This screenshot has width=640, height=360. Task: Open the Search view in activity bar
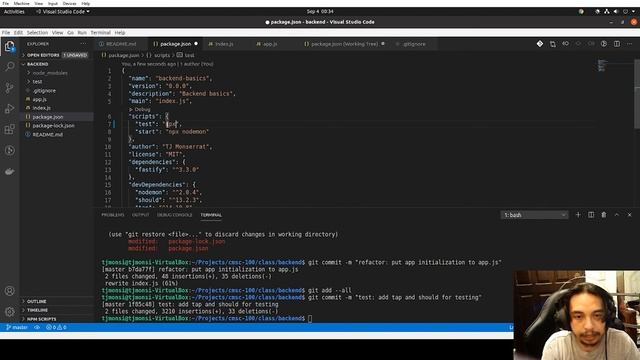9,67
